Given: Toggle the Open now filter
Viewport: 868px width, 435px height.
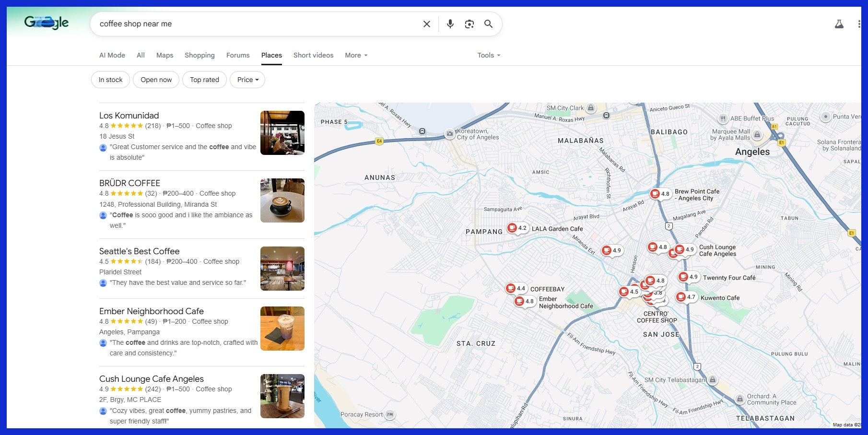Looking at the screenshot, I should point(156,80).
